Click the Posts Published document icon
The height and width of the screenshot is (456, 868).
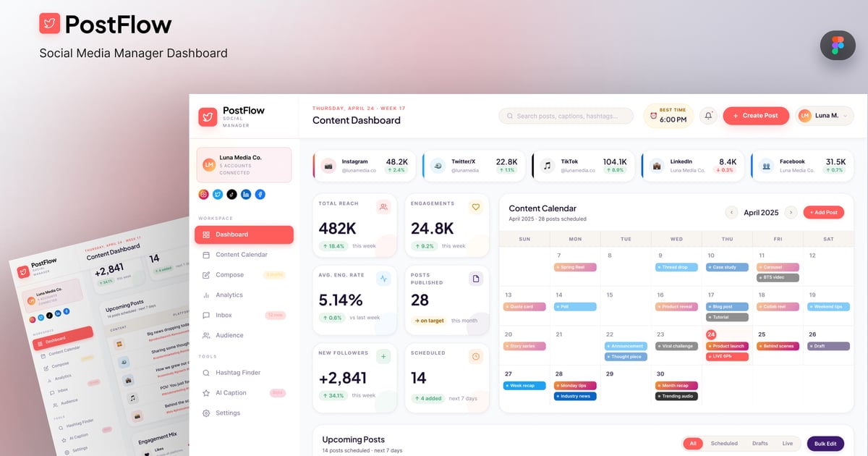tap(475, 278)
